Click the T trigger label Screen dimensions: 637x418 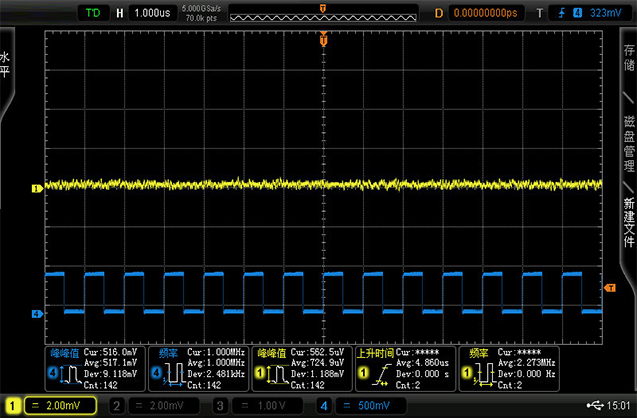540,13
